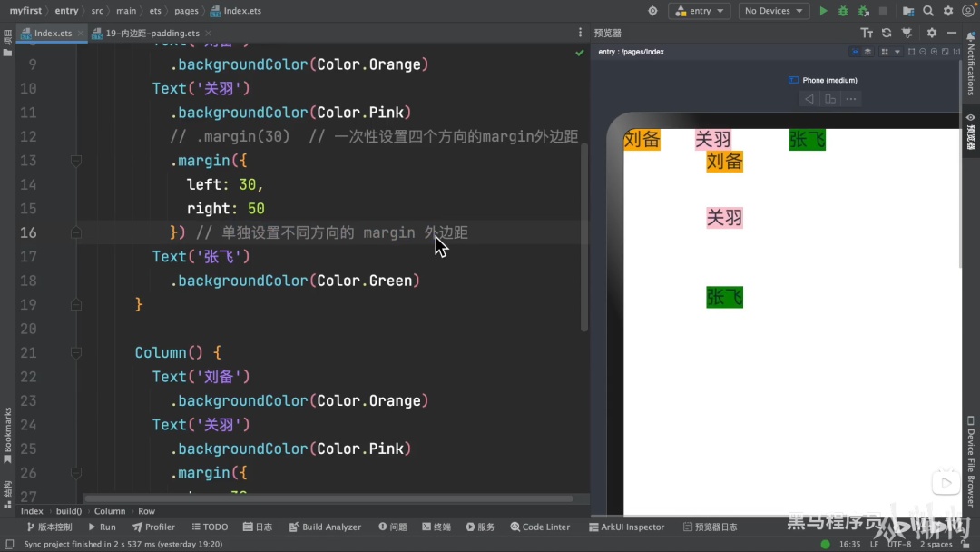Go back in the phone preview

809,99
